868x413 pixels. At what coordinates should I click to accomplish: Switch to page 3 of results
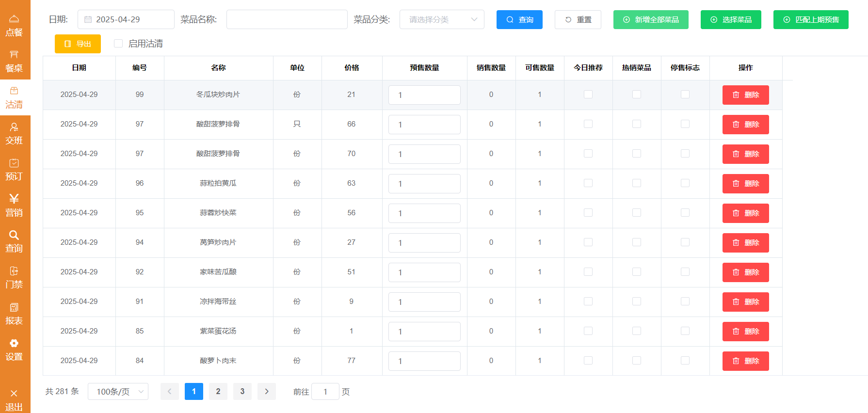tap(242, 392)
